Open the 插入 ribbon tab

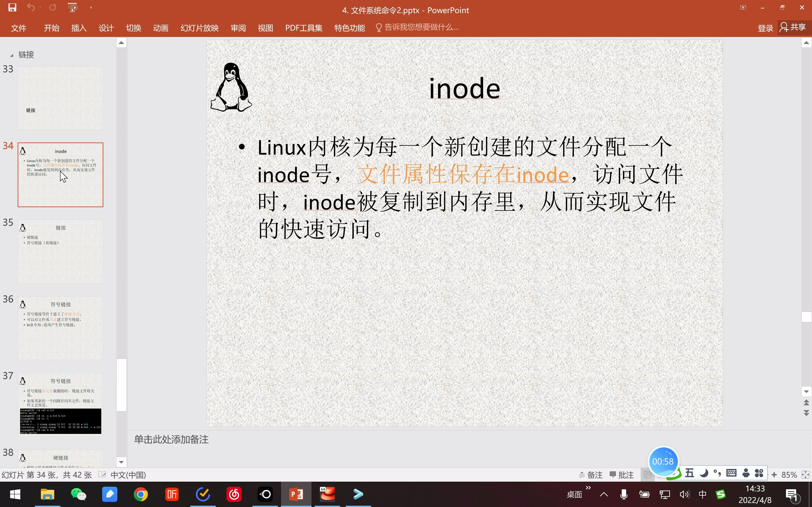click(x=79, y=28)
